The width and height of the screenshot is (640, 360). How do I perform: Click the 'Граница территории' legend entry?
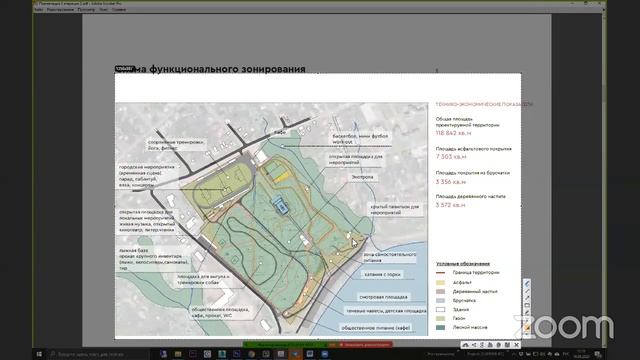476,272
